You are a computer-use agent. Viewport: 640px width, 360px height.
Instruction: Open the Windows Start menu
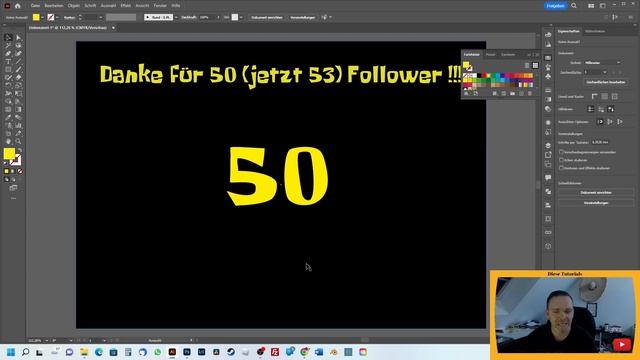pos(11,352)
